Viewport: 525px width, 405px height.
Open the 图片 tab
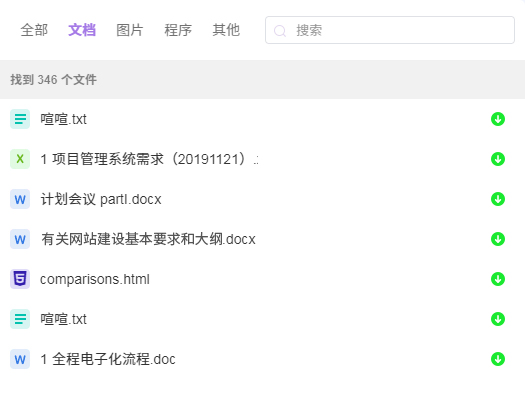(x=130, y=30)
